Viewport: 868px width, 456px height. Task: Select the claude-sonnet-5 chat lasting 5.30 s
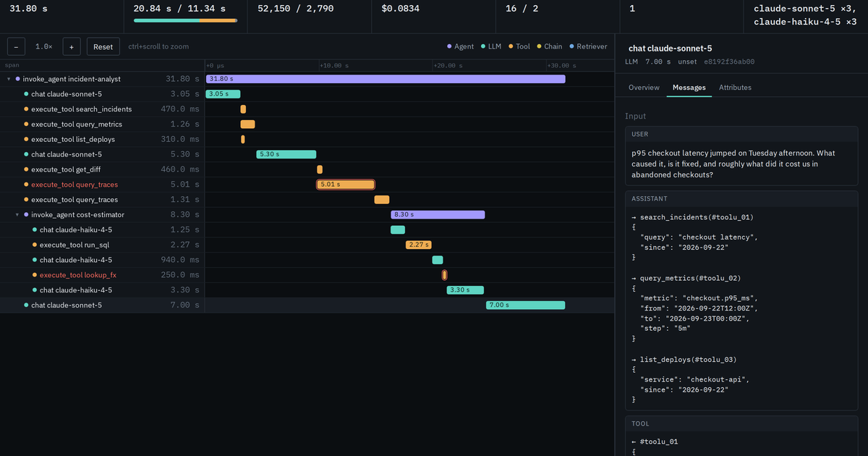[102, 154]
